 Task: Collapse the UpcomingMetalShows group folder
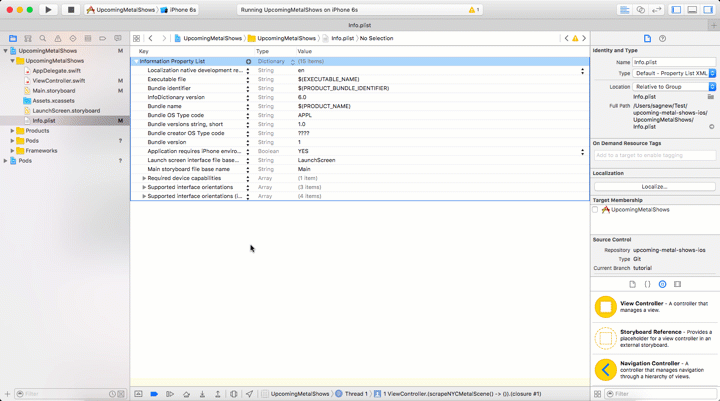tap(12, 61)
